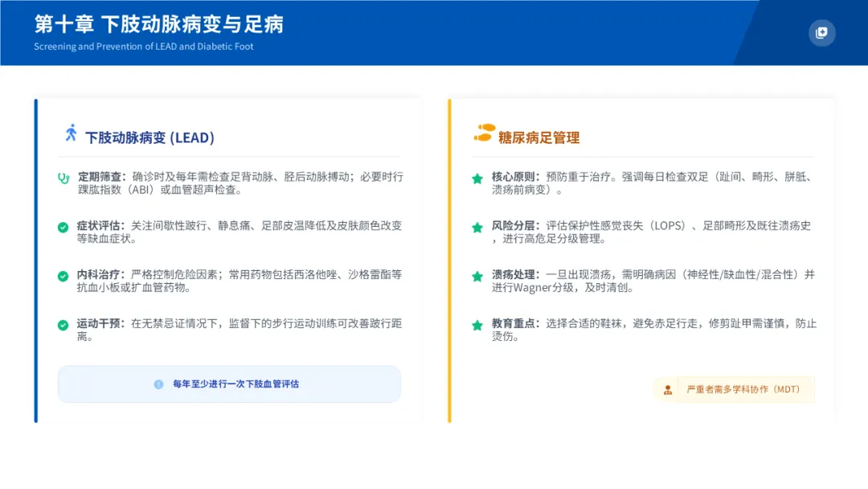868x489 pixels.
Task: Click the 症状评估 bullet text
Action: click(x=240, y=232)
